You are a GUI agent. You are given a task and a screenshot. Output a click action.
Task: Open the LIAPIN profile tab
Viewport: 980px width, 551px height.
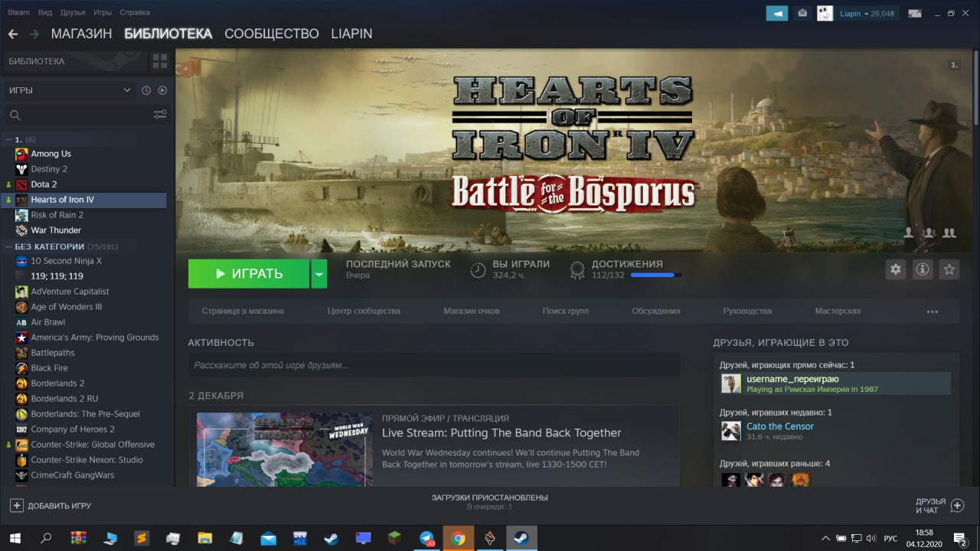pyautogui.click(x=351, y=34)
